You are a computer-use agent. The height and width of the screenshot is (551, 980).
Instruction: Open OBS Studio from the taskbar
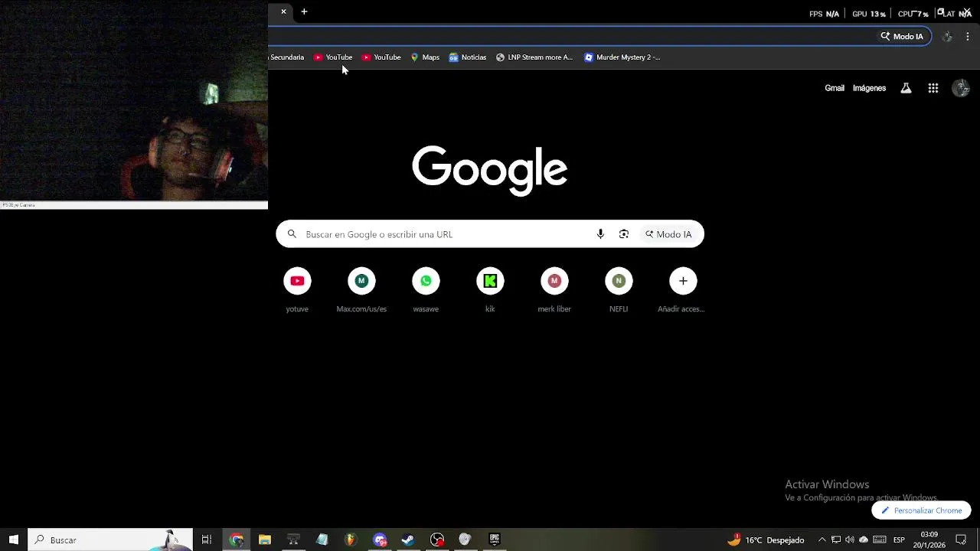pyautogui.click(x=437, y=540)
